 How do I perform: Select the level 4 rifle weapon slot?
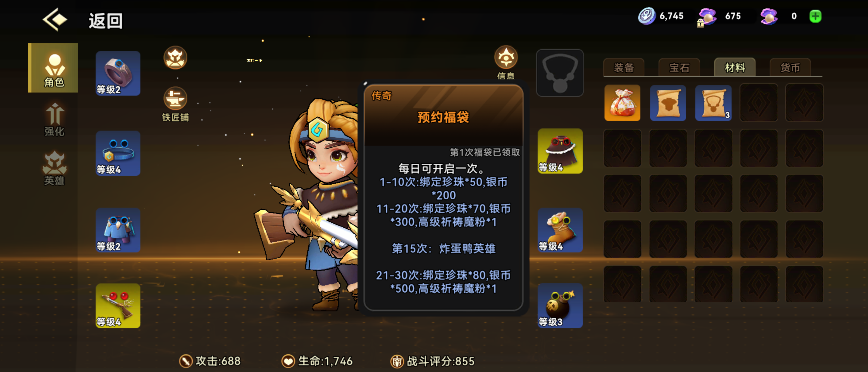118,306
